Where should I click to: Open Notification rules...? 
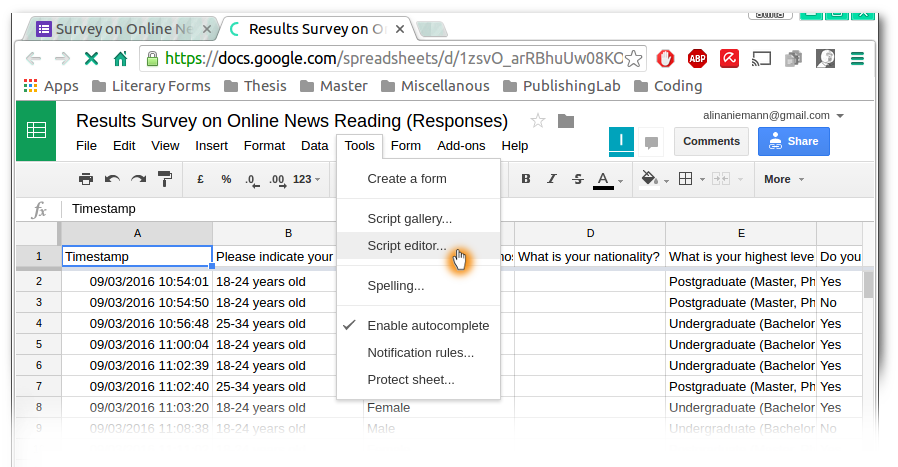click(418, 352)
